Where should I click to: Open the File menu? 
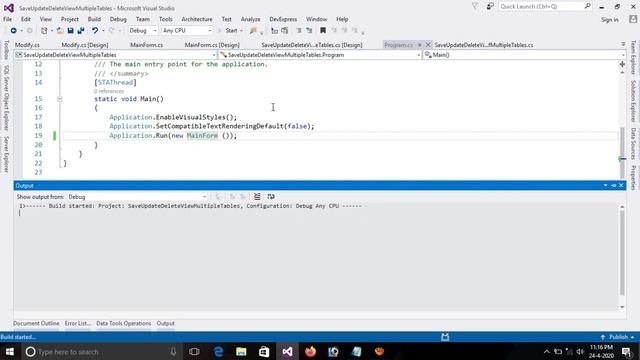pyautogui.click(x=7, y=19)
